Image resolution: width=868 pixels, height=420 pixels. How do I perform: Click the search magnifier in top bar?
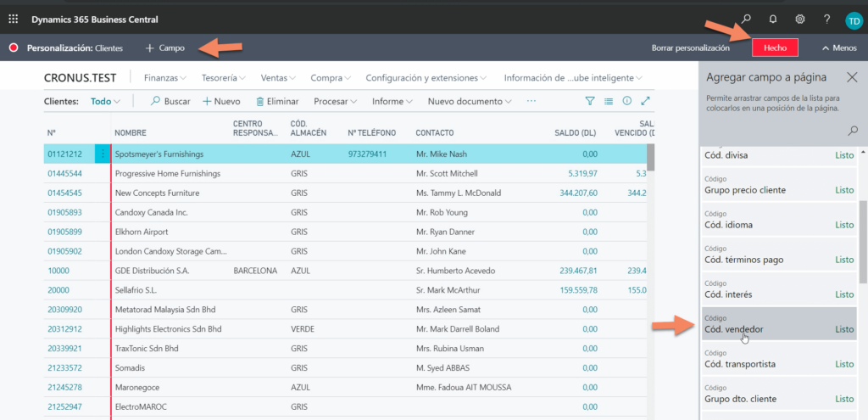pyautogui.click(x=746, y=19)
